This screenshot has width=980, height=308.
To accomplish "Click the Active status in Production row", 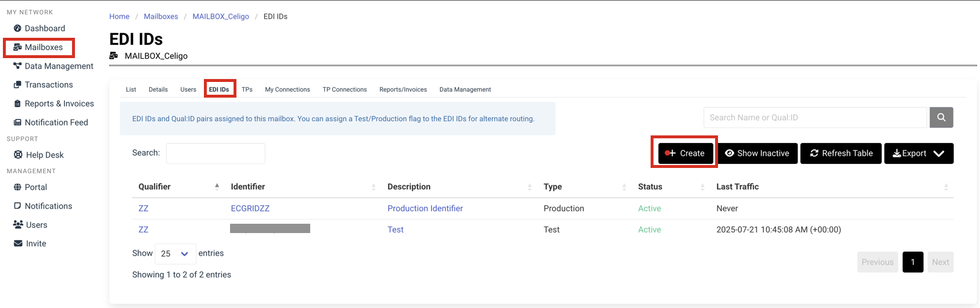I will [649, 209].
